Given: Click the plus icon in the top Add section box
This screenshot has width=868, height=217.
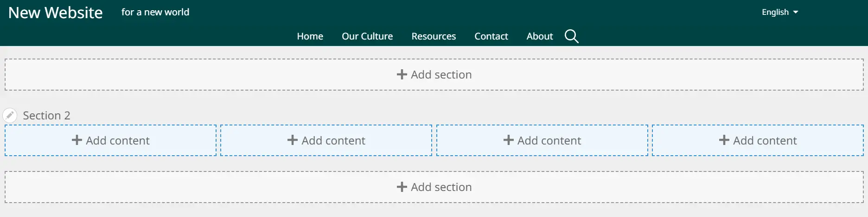Looking at the screenshot, I should point(402,74).
